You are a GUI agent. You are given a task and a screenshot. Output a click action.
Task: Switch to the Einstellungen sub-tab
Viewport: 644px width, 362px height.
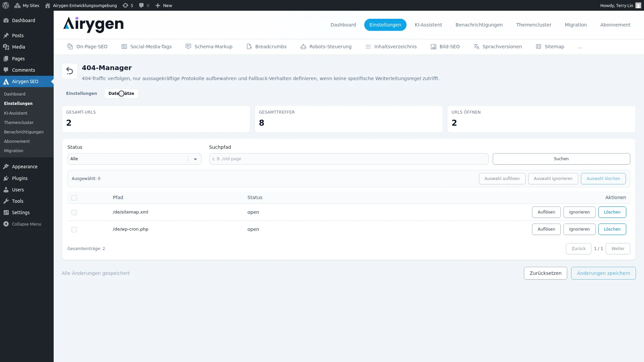(x=82, y=94)
